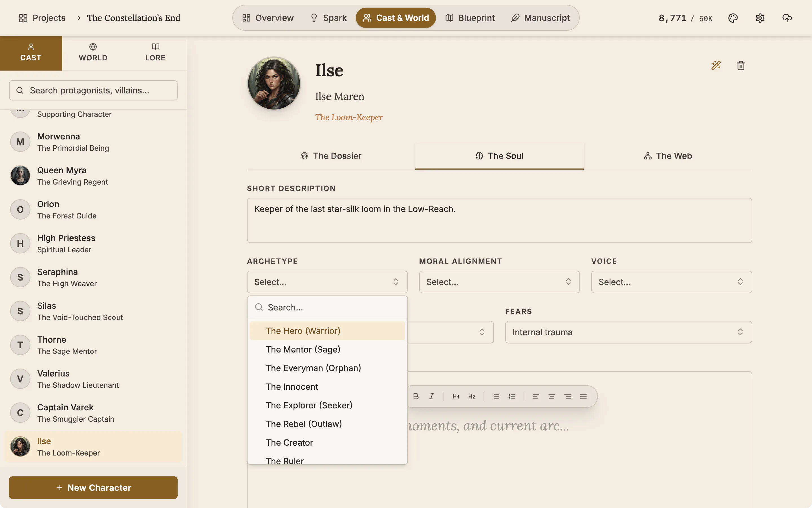Click Projects grid icon in breadcrumb
Screen dimensions: 812x508
tap(23, 18)
